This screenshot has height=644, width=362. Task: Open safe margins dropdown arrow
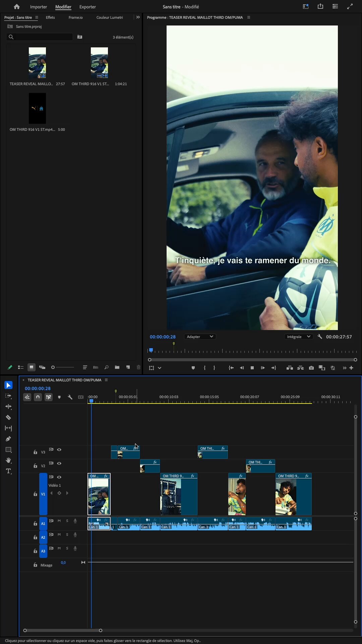pos(160,368)
